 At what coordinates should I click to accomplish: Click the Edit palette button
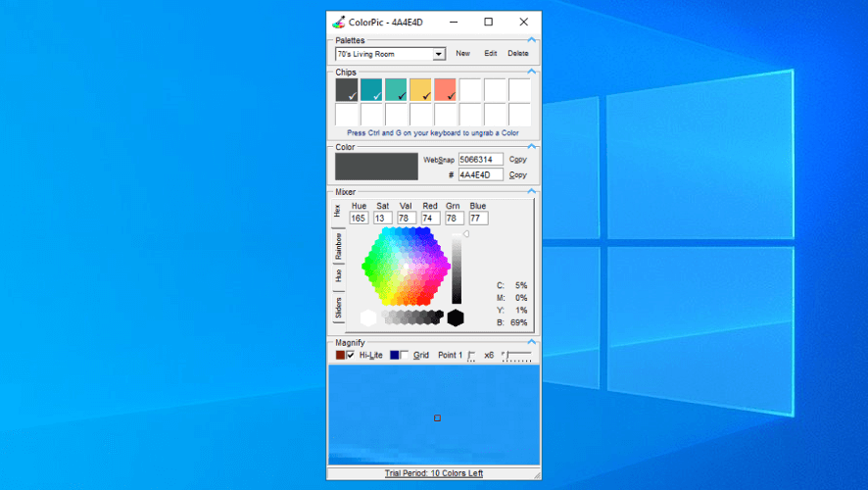pos(491,53)
